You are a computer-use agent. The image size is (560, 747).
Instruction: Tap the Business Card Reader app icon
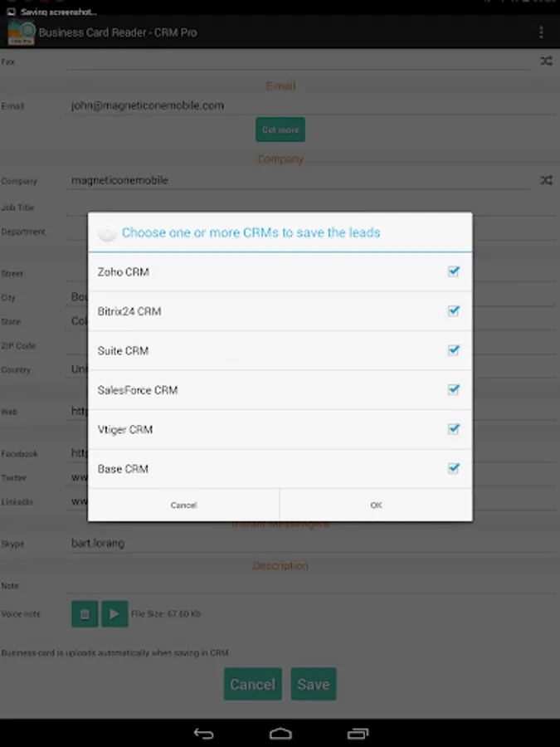(x=22, y=32)
